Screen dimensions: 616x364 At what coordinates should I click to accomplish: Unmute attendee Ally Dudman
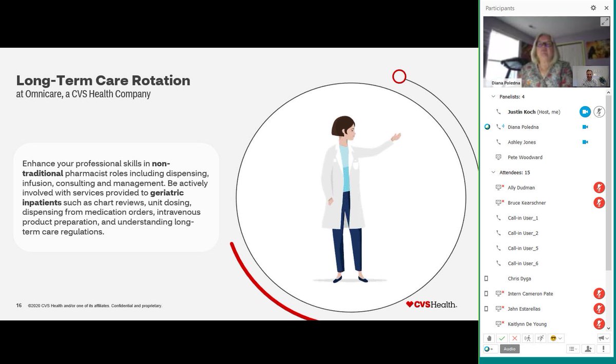[x=599, y=188]
